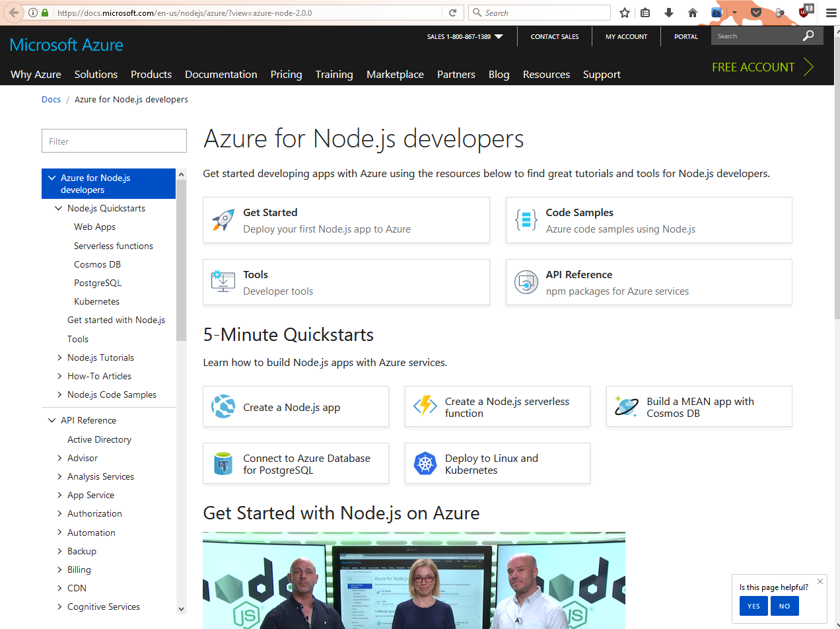
Task: Click the magnifier icon in Azure search
Action: (808, 36)
